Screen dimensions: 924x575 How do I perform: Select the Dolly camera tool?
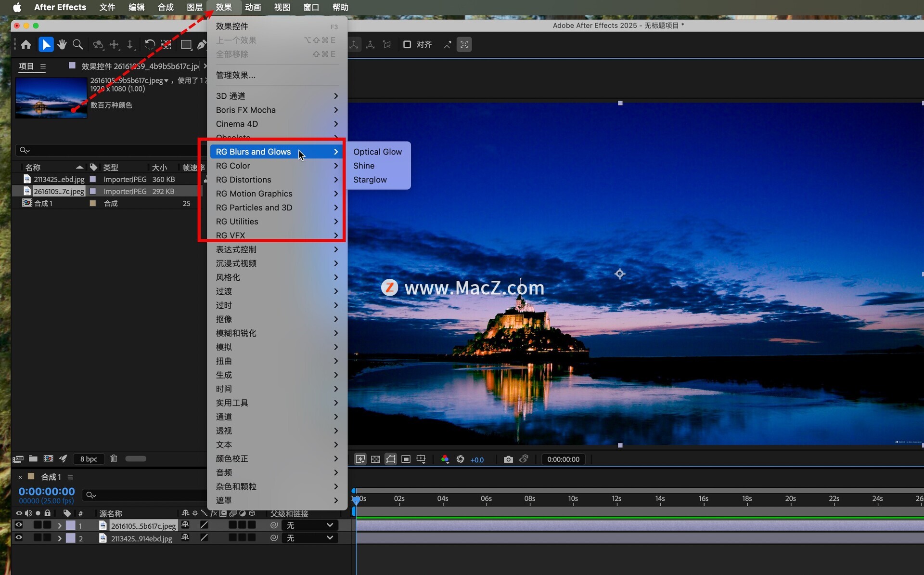pyautogui.click(x=130, y=45)
